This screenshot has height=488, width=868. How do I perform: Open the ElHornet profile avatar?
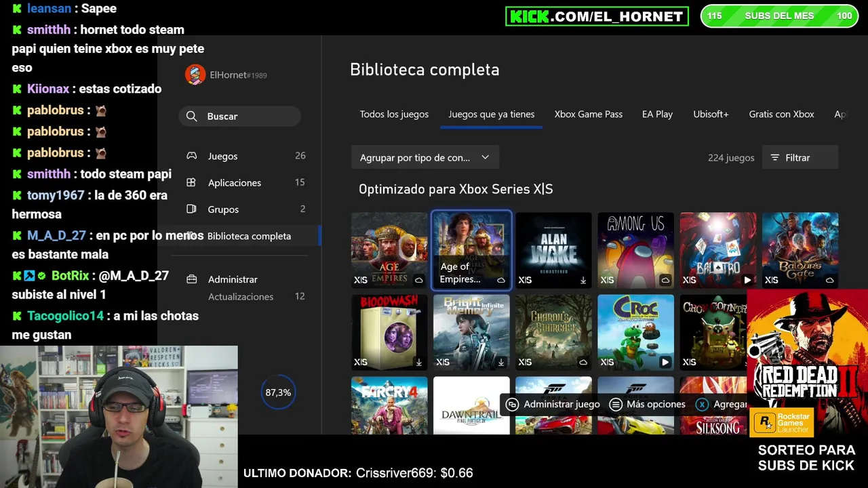[x=195, y=75]
